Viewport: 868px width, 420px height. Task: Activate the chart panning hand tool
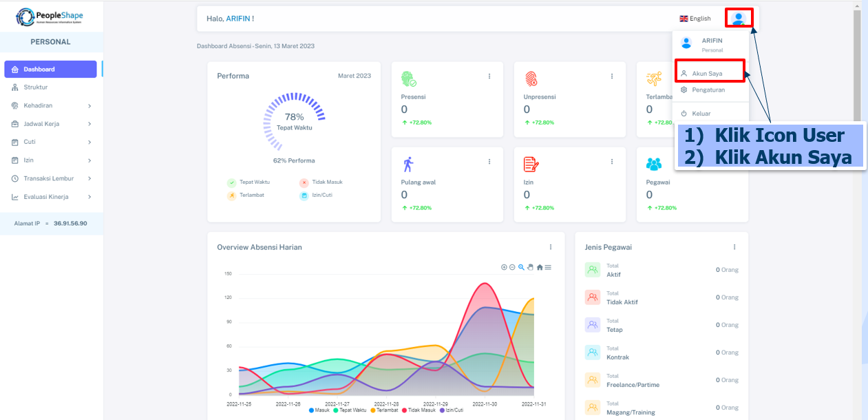click(531, 267)
